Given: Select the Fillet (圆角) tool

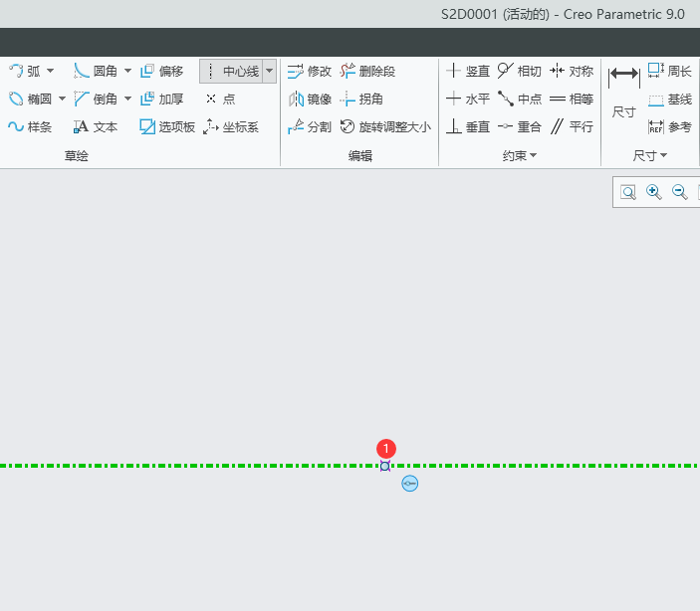Looking at the screenshot, I should click(96, 71).
